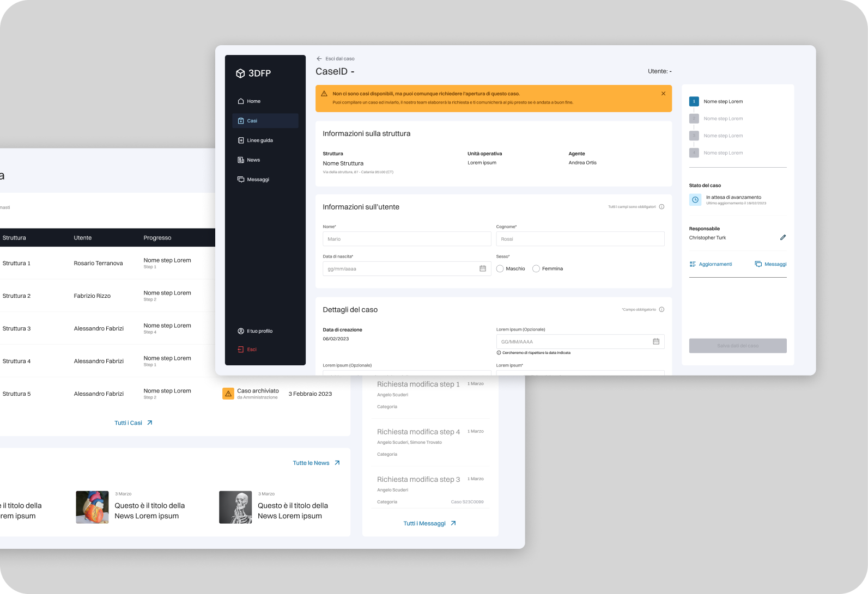Open the calendar for Data di nascita

483,269
